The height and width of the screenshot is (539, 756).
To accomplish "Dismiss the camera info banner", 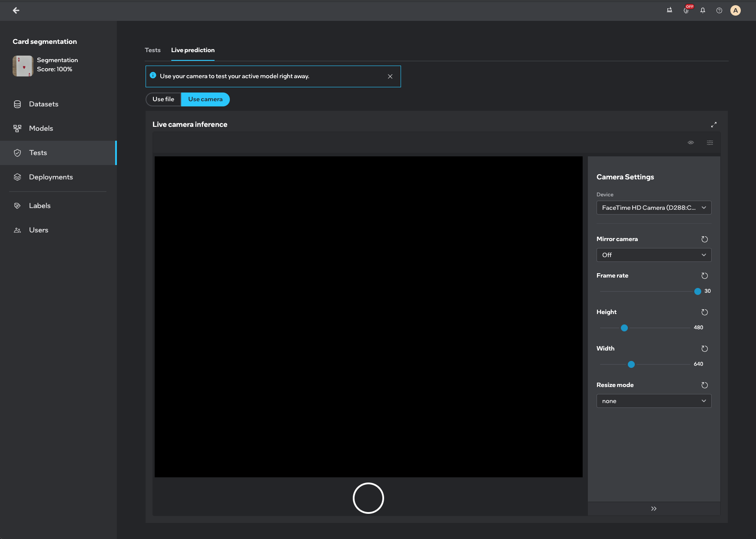I will coord(390,76).
